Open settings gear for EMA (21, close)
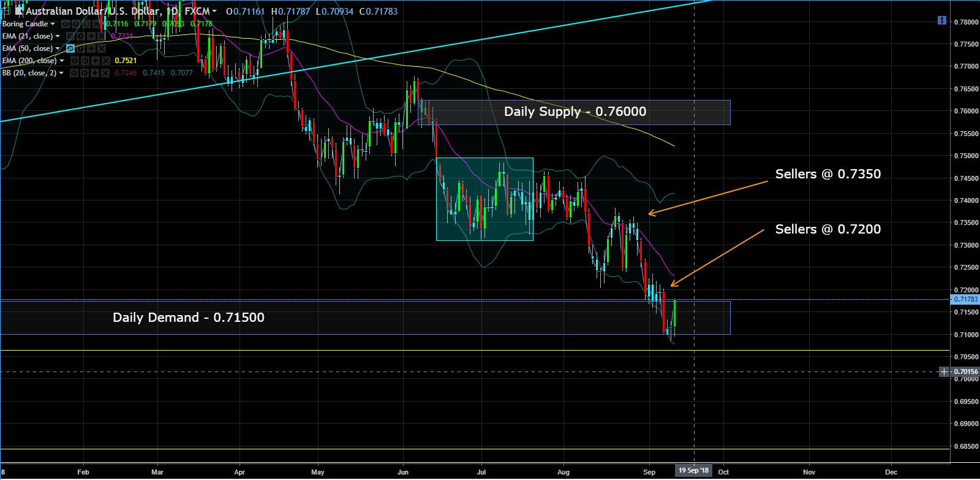 (x=80, y=36)
